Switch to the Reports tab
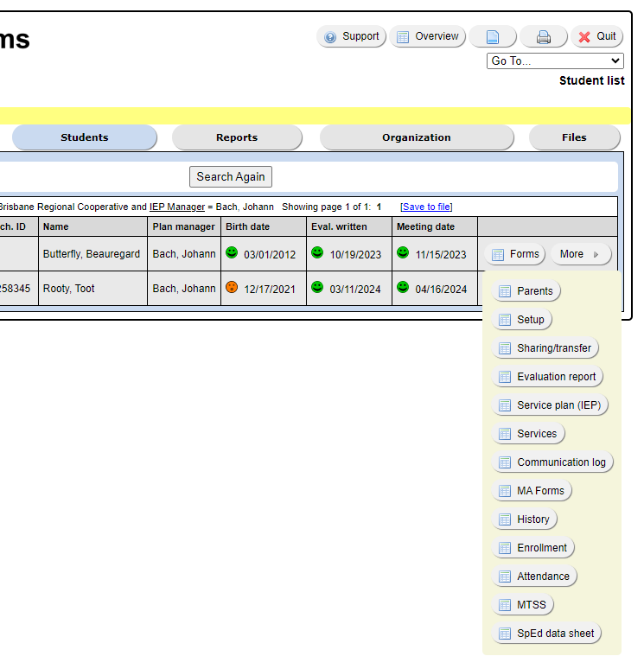Image resolution: width=644 pixels, height=669 pixels. (237, 137)
